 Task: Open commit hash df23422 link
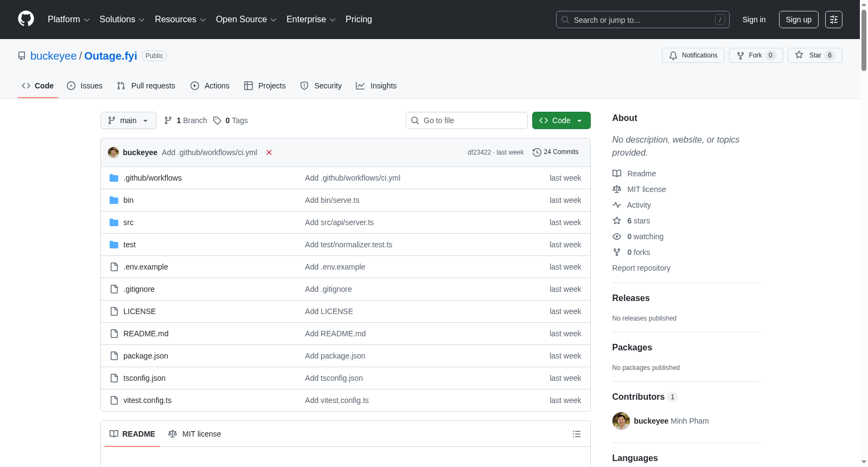coord(479,152)
